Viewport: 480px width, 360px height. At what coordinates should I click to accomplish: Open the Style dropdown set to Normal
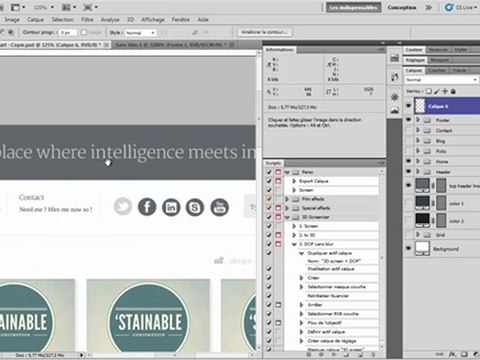[x=140, y=33]
